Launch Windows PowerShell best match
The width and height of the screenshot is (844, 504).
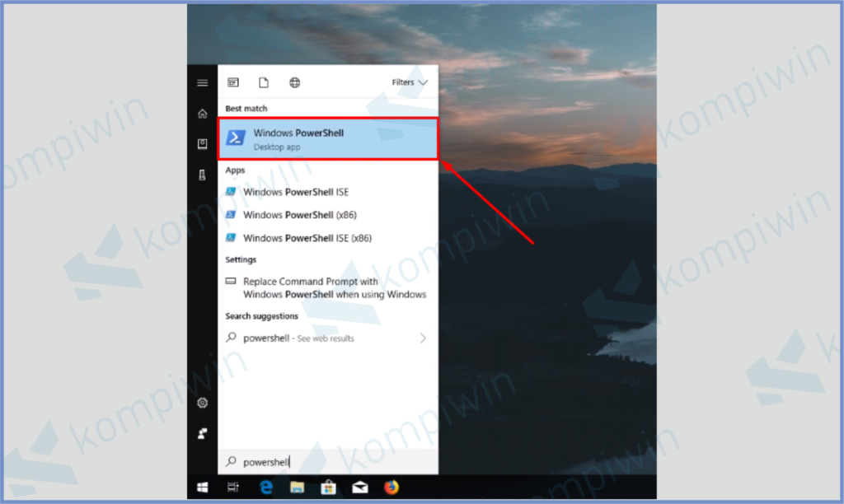[327, 138]
